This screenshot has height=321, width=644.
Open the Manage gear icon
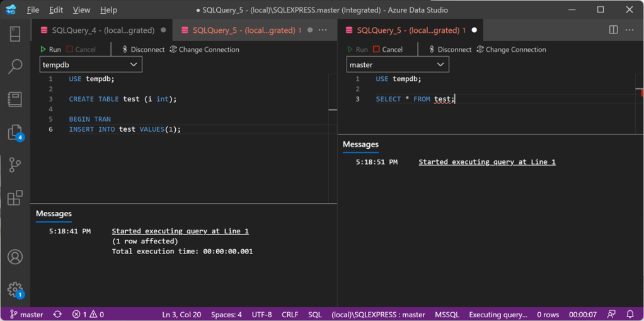point(15,289)
